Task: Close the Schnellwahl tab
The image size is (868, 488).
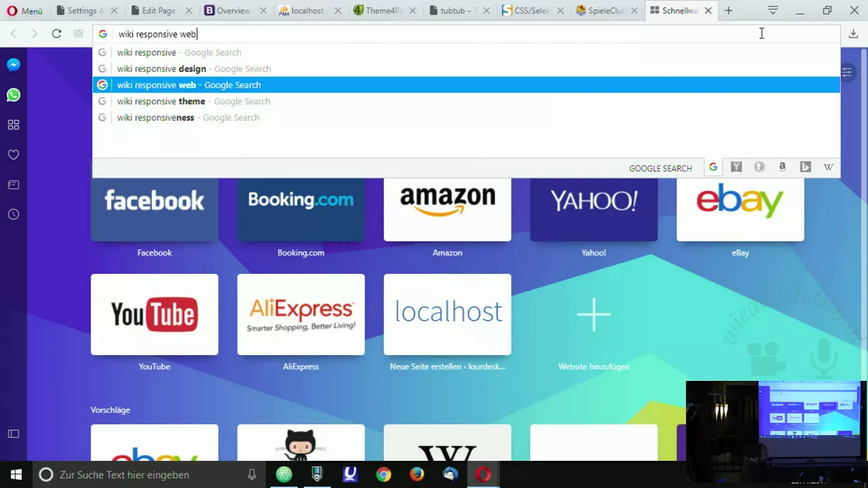Action: click(708, 11)
